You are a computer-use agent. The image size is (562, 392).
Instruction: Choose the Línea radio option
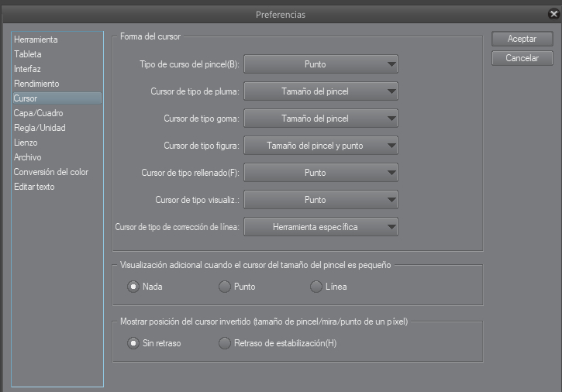pos(316,287)
